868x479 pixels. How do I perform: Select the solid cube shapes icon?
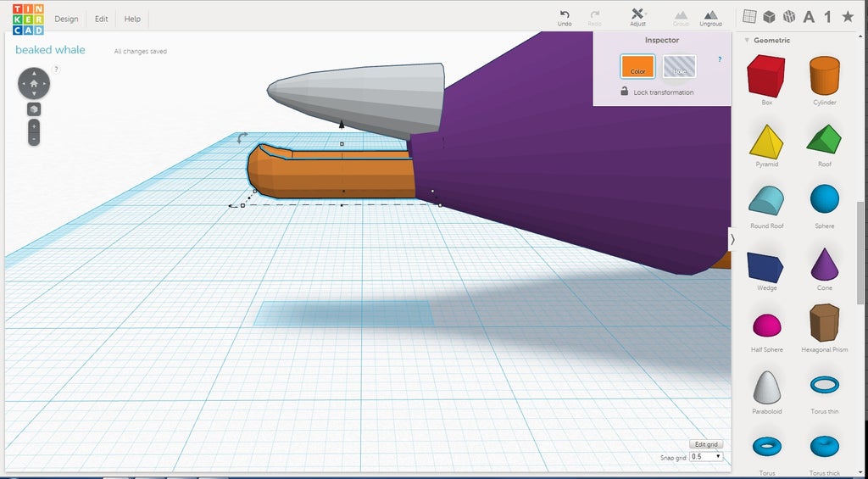click(x=769, y=17)
